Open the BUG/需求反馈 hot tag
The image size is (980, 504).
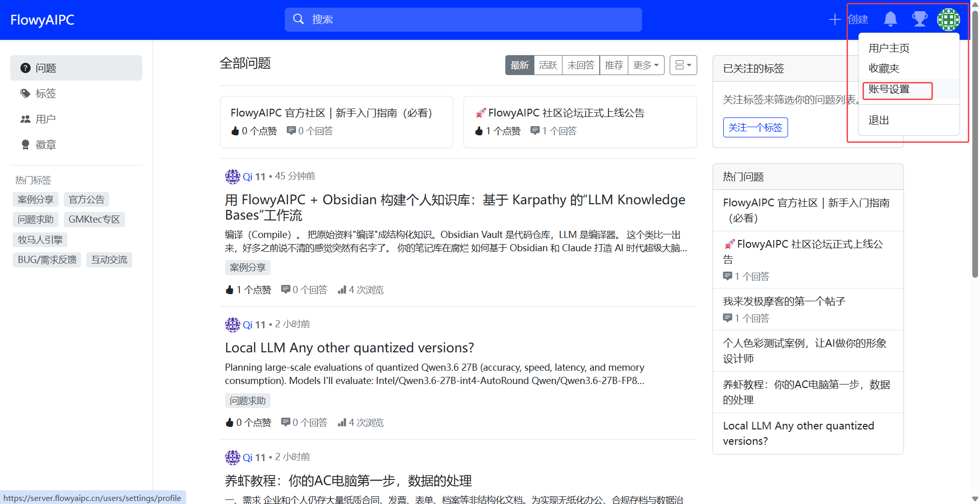click(47, 260)
